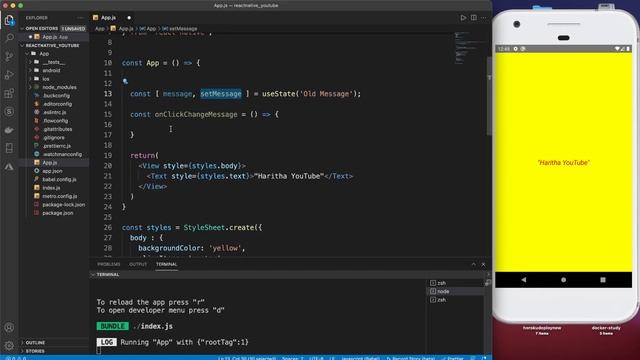The width and height of the screenshot is (640, 360).
Task: Open .eslintrc.js in the explorer
Action: coord(54,112)
